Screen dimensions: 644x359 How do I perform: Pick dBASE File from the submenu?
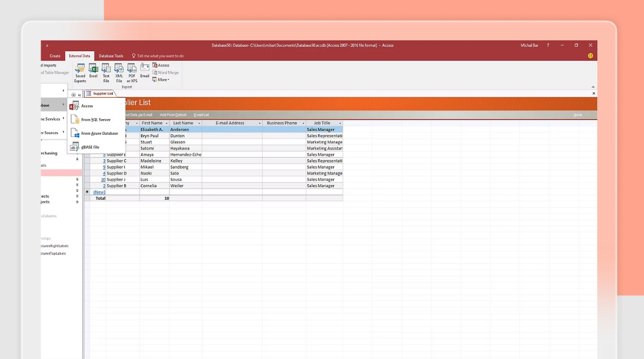[x=90, y=147]
